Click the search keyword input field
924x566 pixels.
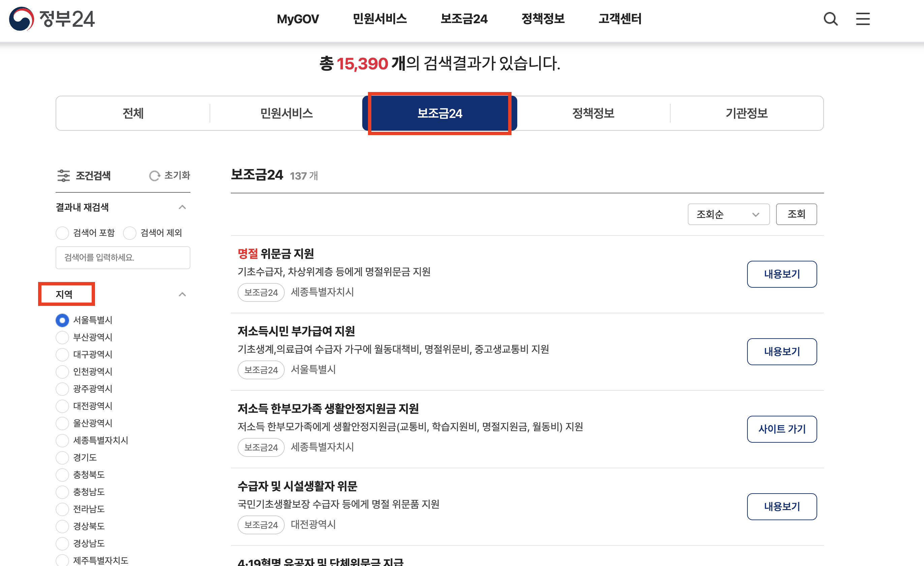pyautogui.click(x=123, y=257)
